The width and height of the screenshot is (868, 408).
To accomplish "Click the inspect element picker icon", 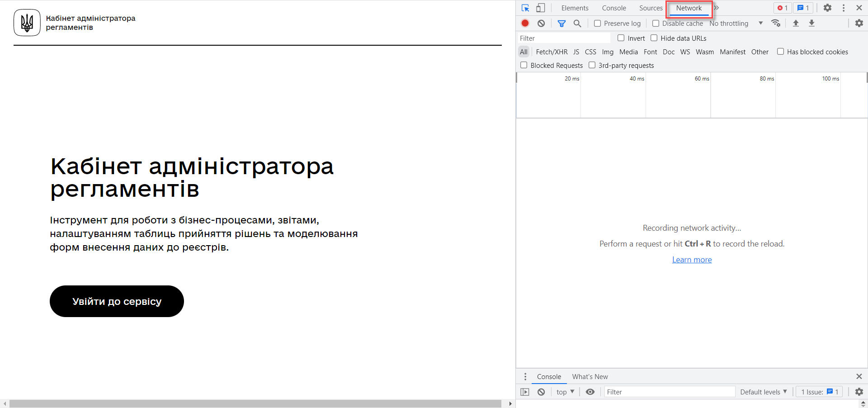I will coord(525,8).
